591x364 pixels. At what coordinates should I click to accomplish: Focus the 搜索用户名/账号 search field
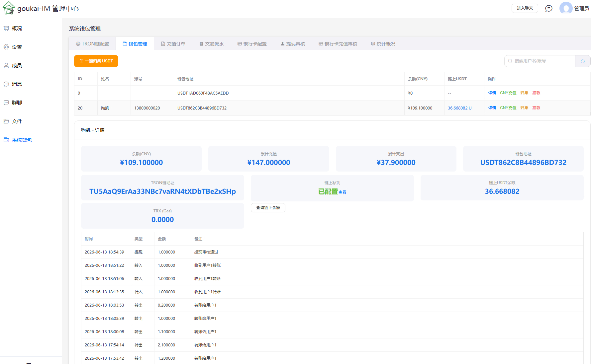tap(540, 61)
